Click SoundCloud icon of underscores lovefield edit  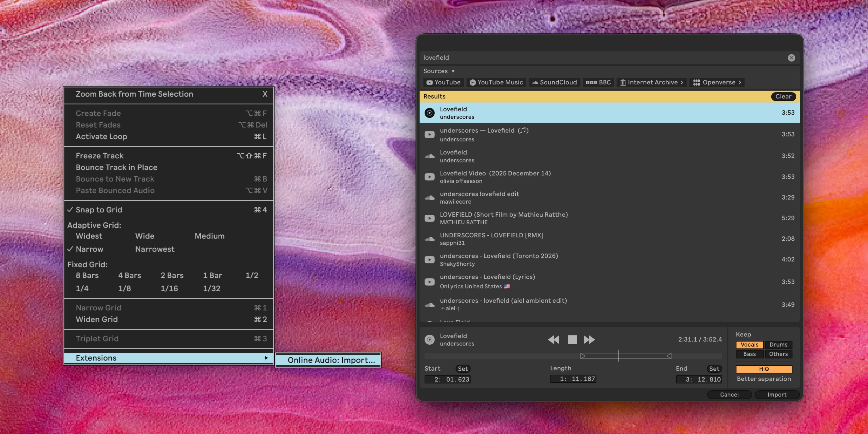429,197
